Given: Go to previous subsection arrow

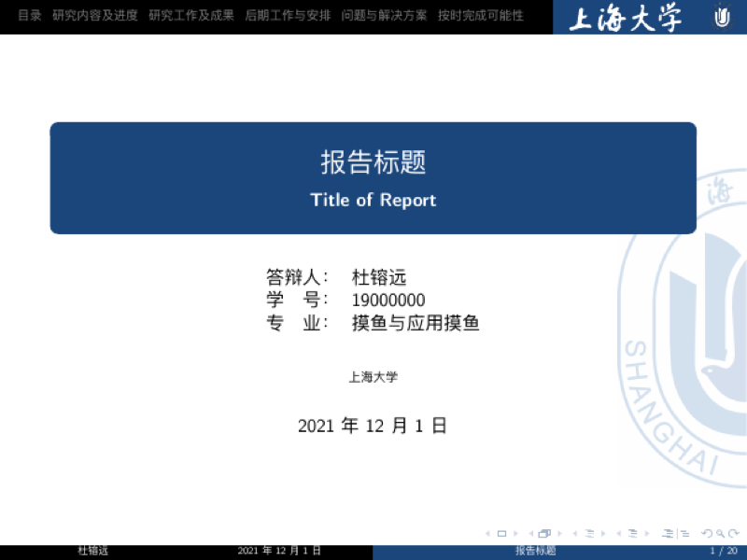Looking at the screenshot, I should [x=575, y=533].
